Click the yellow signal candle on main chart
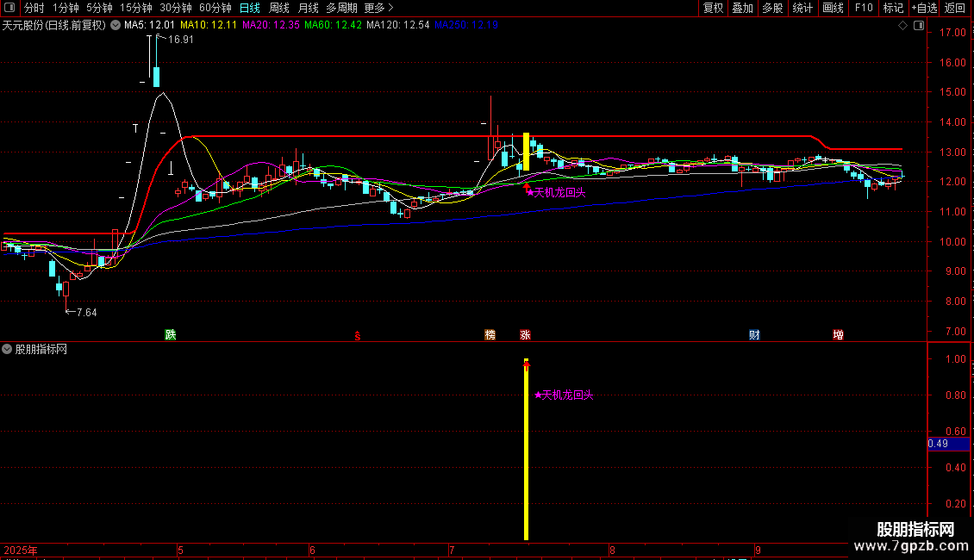The height and width of the screenshot is (560, 974). point(526,152)
